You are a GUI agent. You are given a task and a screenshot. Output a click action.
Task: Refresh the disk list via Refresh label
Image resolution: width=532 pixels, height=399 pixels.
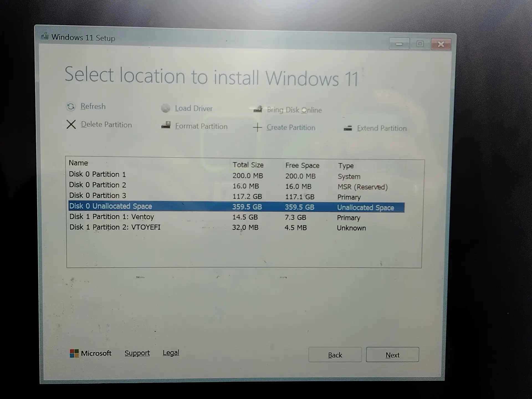tap(93, 106)
